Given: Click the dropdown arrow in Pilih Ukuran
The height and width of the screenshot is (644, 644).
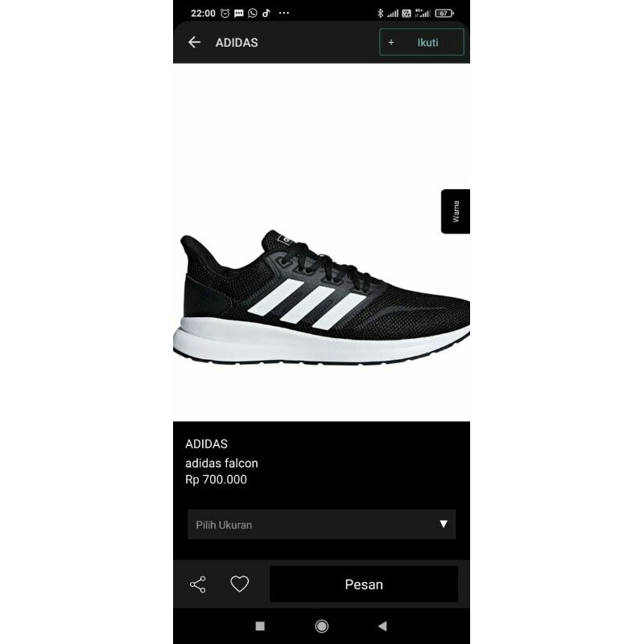Looking at the screenshot, I should pyautogui.click(x=444, y=524).
